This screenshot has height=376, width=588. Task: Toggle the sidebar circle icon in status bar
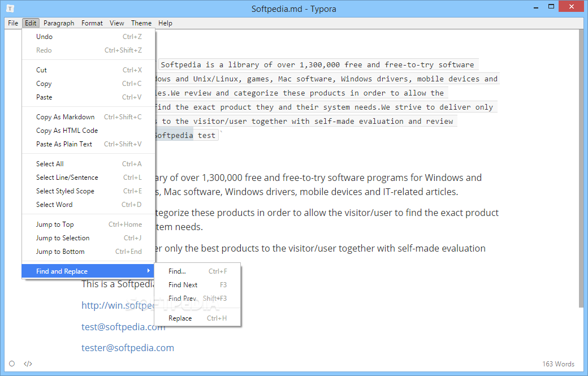[12, 364]
